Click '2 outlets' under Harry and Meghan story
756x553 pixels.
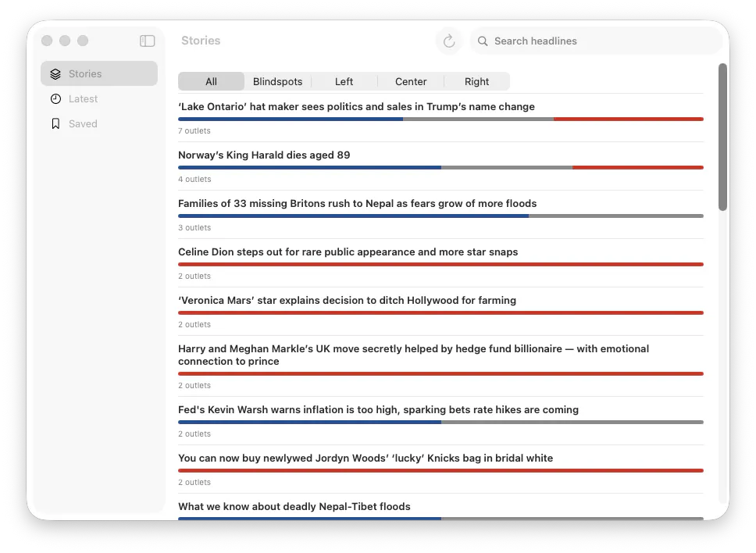click(194, 385)
